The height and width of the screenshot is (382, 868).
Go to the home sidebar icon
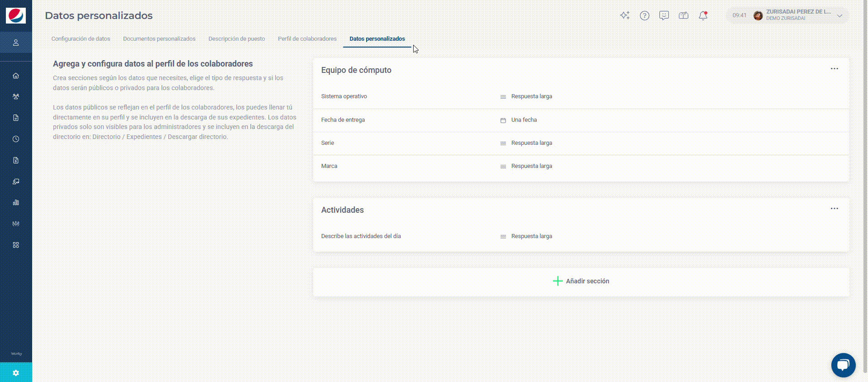[16, 76]
